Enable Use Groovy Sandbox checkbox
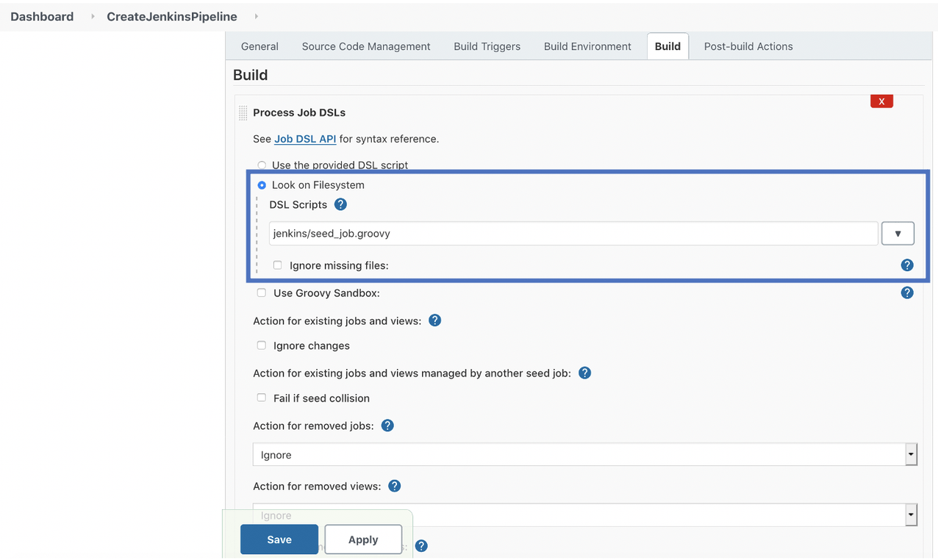 pos(261,292)
